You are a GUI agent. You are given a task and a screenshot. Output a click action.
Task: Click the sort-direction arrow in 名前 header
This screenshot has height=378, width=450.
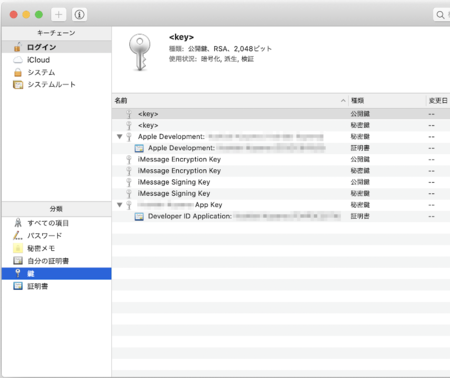click(x=343, y=101)
